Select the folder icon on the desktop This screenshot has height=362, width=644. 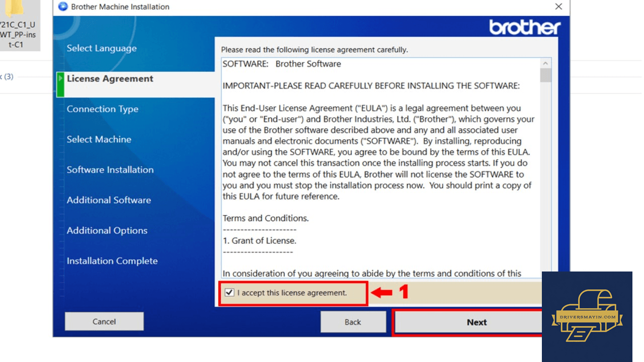pyautogui.click(x=14, y=8)
